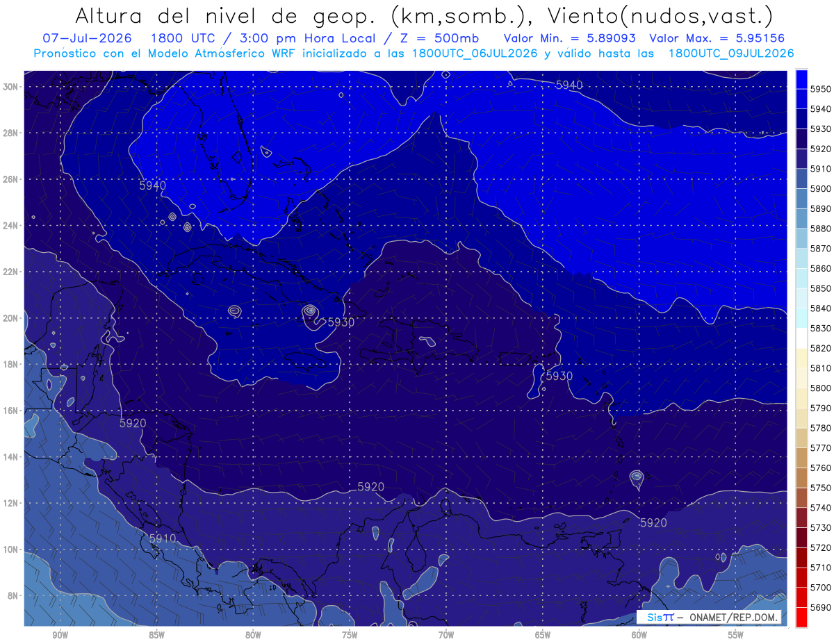The width and height of the screenshot is (834, 644).
Task: Select the date '07-Jul-2026' in the header
Action: pyautogui.click(x=85, y=38)
